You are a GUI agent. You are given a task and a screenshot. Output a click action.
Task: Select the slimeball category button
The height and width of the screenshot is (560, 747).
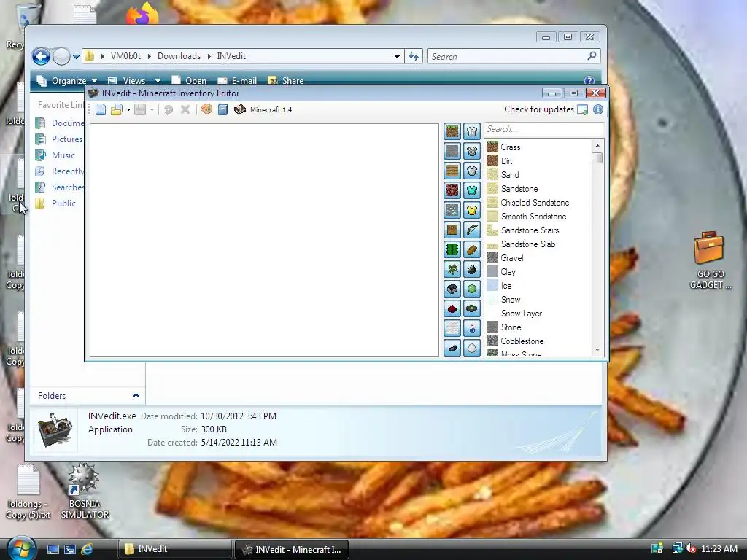[472, 289]
